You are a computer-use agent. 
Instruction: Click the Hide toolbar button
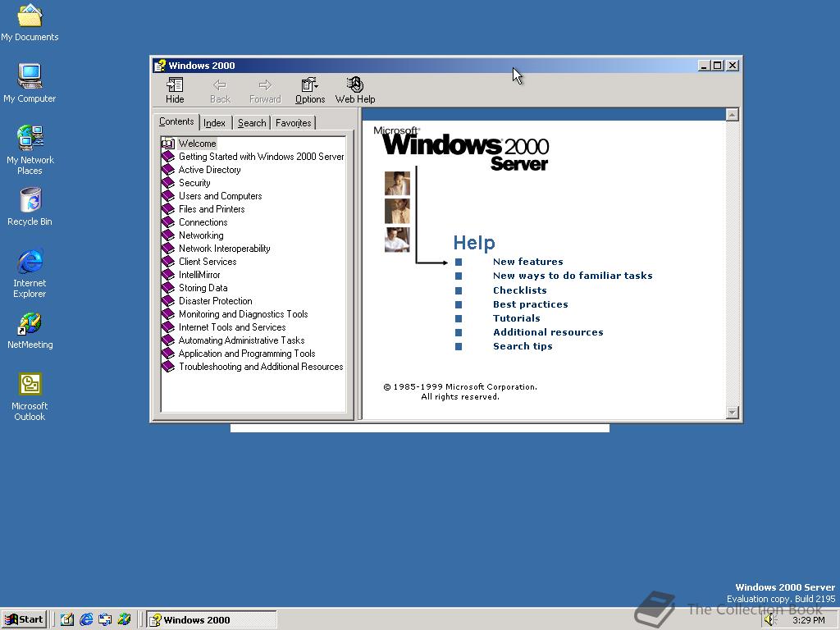[175, 90]
